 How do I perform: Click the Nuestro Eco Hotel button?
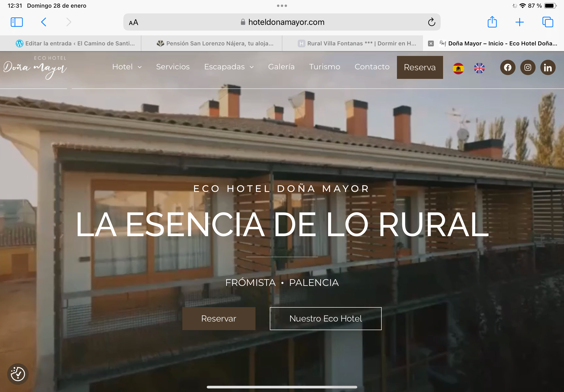click(x=325, y=319)
